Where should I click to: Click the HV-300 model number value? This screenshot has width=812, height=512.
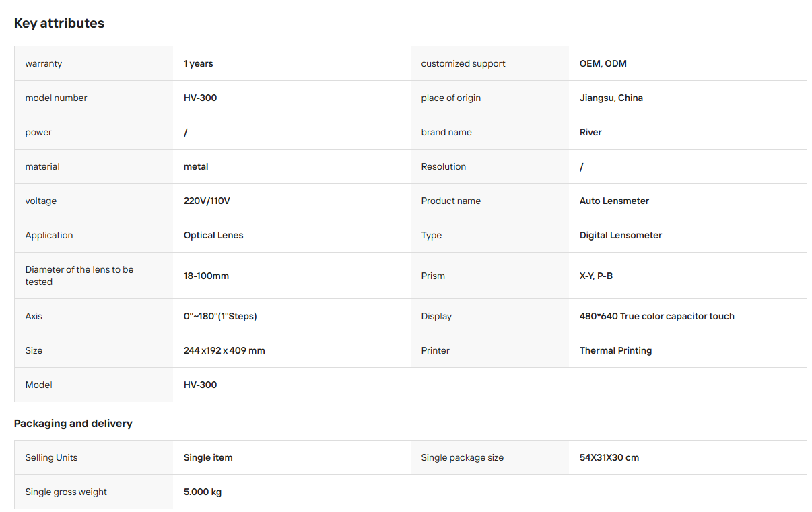201,98
